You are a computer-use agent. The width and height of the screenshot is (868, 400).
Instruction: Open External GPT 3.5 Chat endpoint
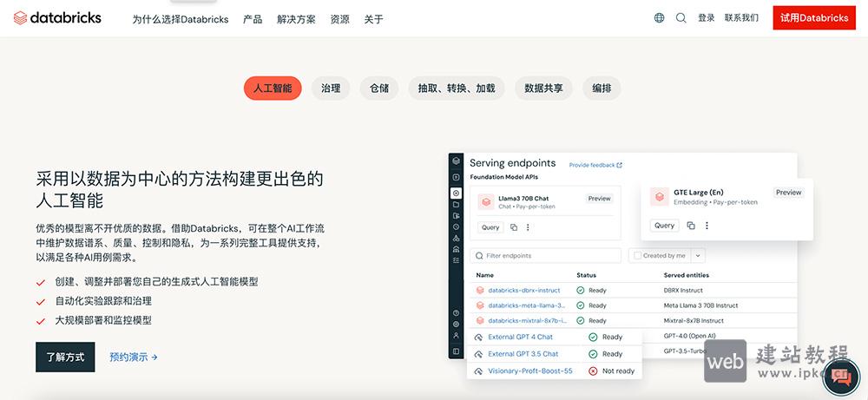pos(523,354)
